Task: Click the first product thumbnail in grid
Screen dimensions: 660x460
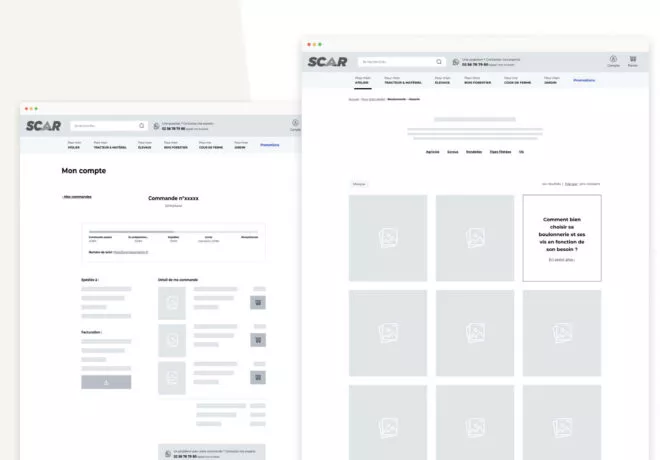Action: (x=388, y=238)
